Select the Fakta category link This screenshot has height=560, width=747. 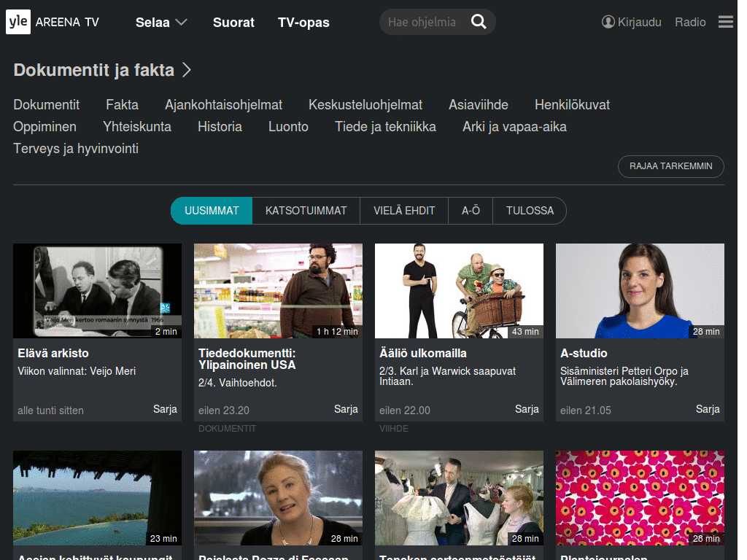click(122, 105)
